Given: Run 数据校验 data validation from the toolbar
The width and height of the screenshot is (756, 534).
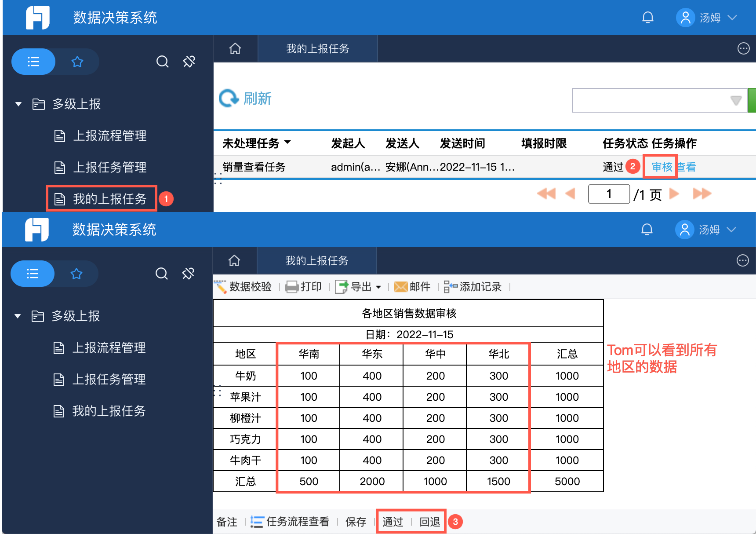Looking at the screenshot, I should (243, 287).
